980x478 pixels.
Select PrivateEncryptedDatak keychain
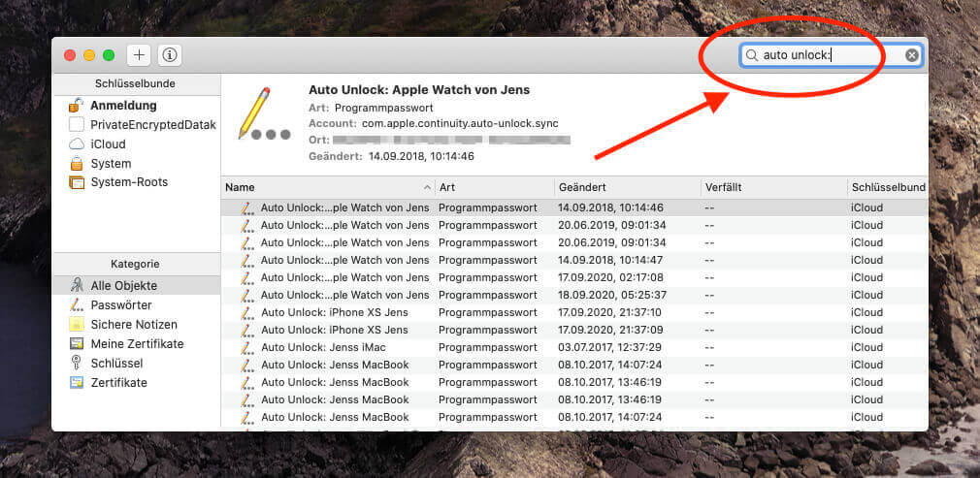point(152,125)
